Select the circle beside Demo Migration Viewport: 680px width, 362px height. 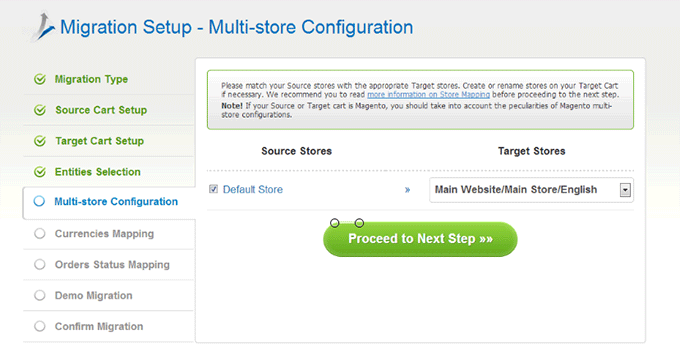pyautogui.click(x=39, y=295)
